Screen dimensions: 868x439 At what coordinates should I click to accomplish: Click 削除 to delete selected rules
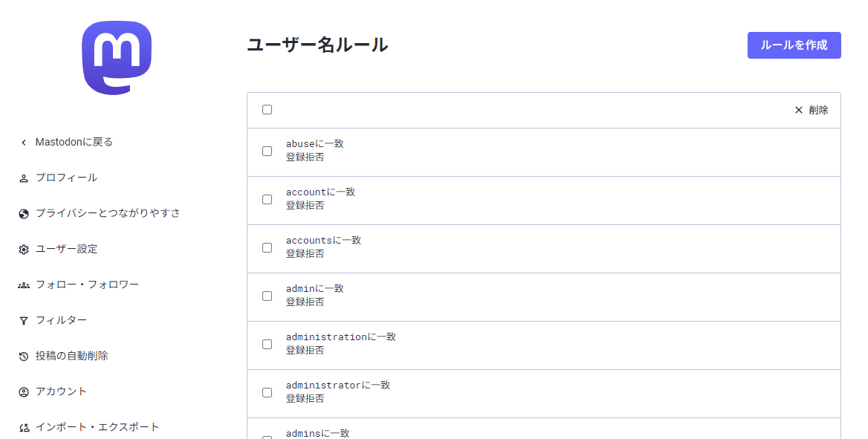pyautogui.click(x=812, y=110)
